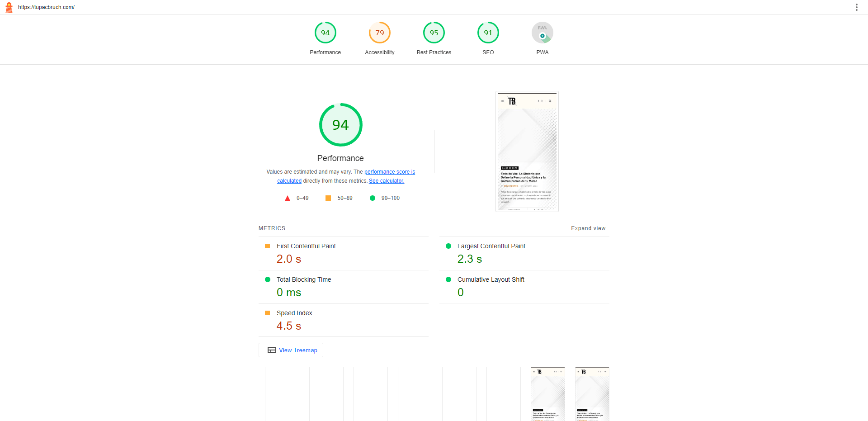Expand Cumulative Layout Shift metric
Viewport: 868px width, 421px height.
point(491,279)
